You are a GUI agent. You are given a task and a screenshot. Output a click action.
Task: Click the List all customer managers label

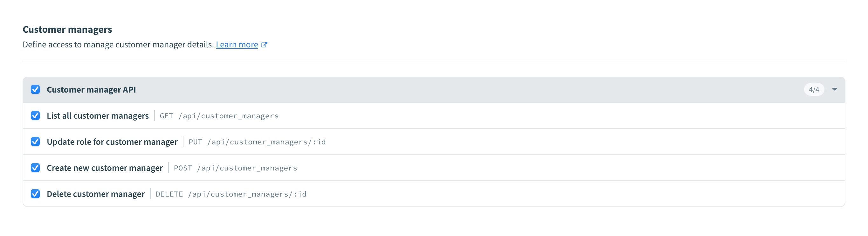(97, 116)
